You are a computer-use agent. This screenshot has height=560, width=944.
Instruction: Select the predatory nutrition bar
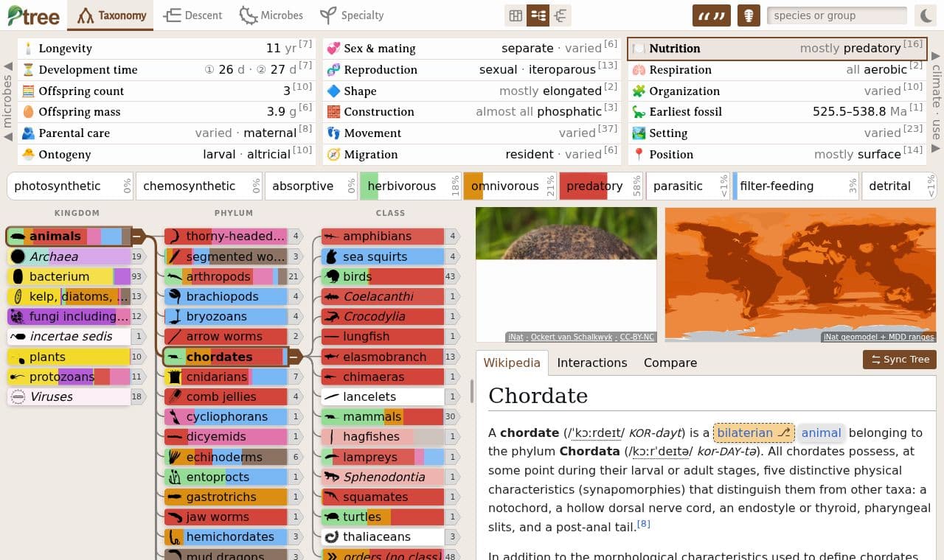point(600,186)
